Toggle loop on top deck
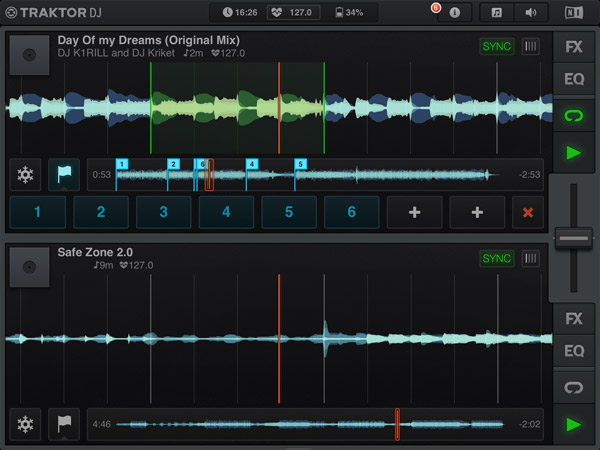Image resolution: width=600 pixels, height=450 pixels. 574,116
